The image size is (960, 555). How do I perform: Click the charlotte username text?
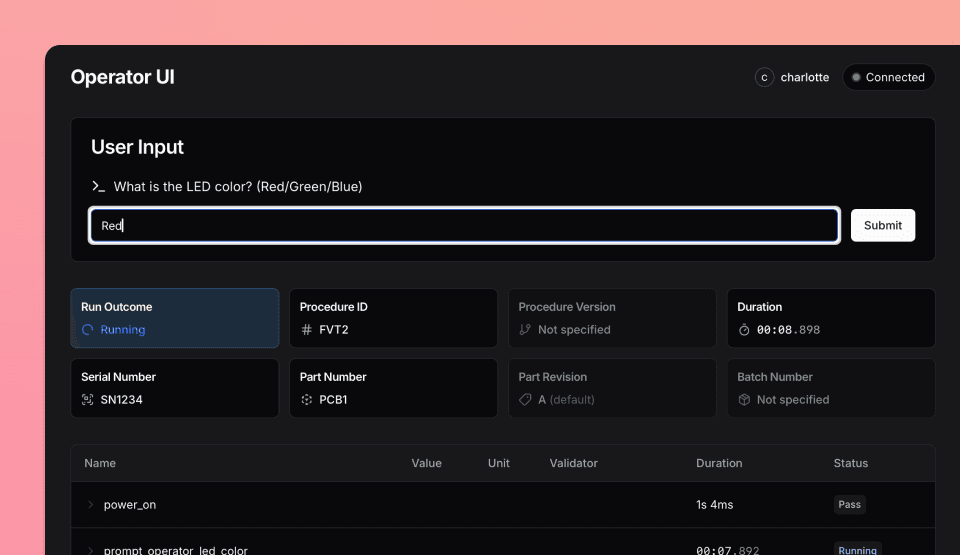coord(804,77)
